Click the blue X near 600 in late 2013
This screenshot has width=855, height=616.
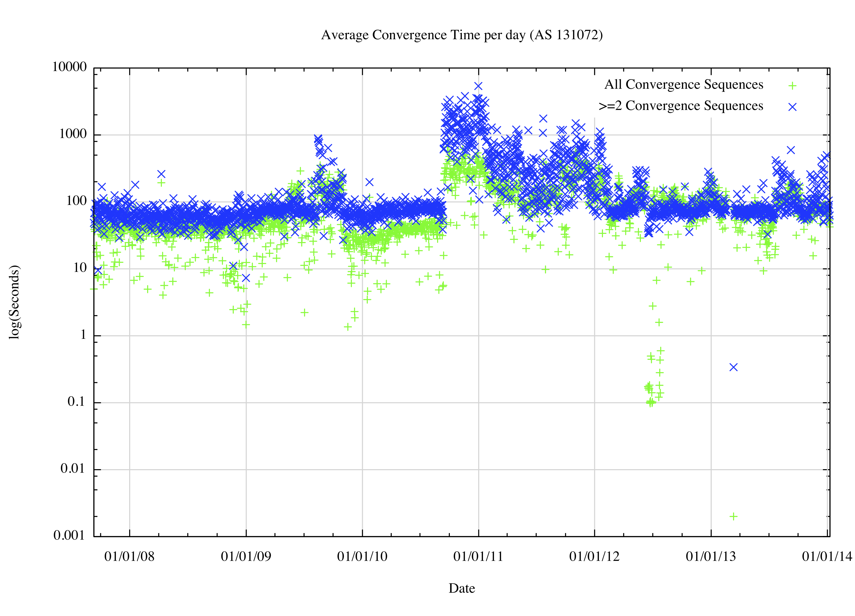click(791, 150)
